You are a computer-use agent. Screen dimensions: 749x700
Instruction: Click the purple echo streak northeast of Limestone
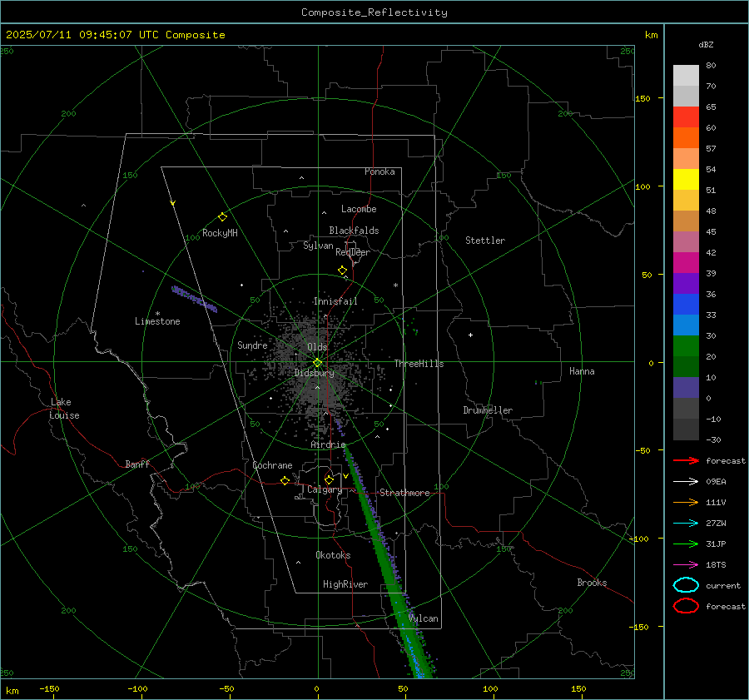pyautogui.click(x=194, y=299)
